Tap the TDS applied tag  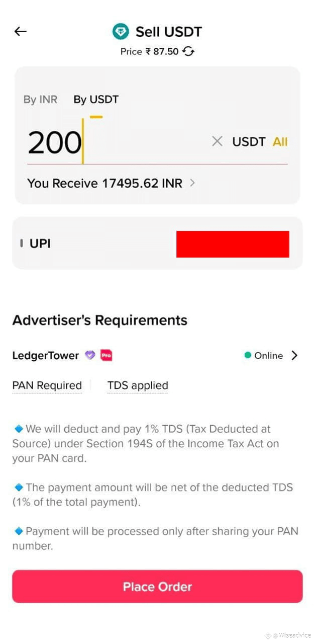(x=138, y=385)
